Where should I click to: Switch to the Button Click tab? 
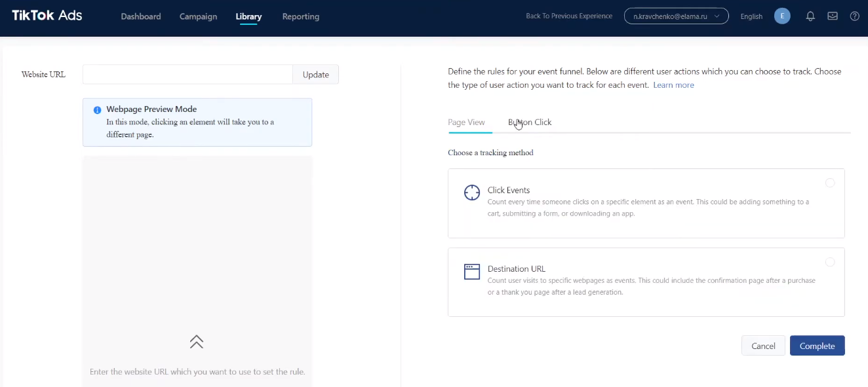tap(530, 122)
